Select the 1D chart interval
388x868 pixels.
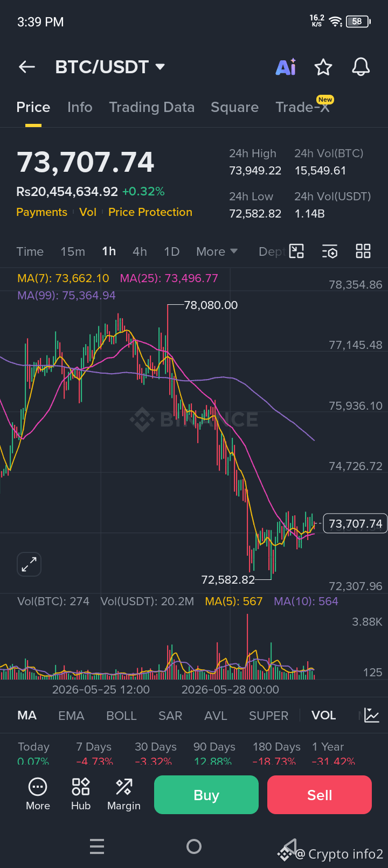pyautogui.click(x=171, y=251)
